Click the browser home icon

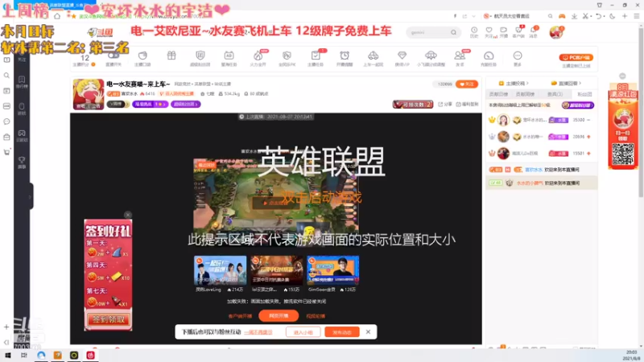coord(57,16)
